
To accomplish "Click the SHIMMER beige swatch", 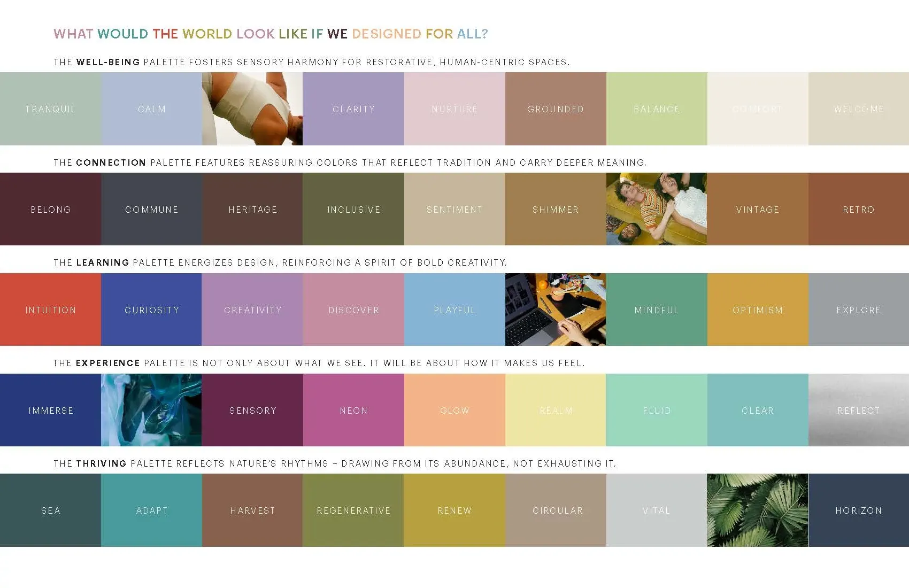I will point(555,209).
